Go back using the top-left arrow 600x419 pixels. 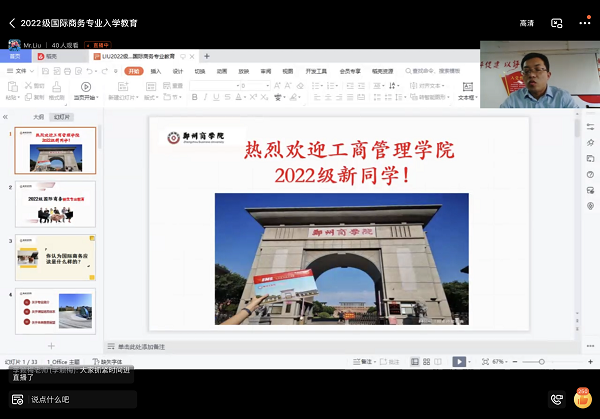pos(11,22)
